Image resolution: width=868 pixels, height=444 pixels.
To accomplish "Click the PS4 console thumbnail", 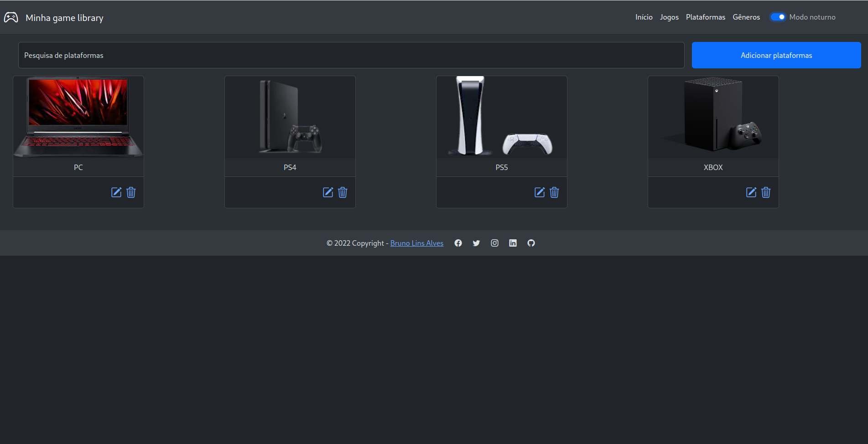I will [290, 117].
